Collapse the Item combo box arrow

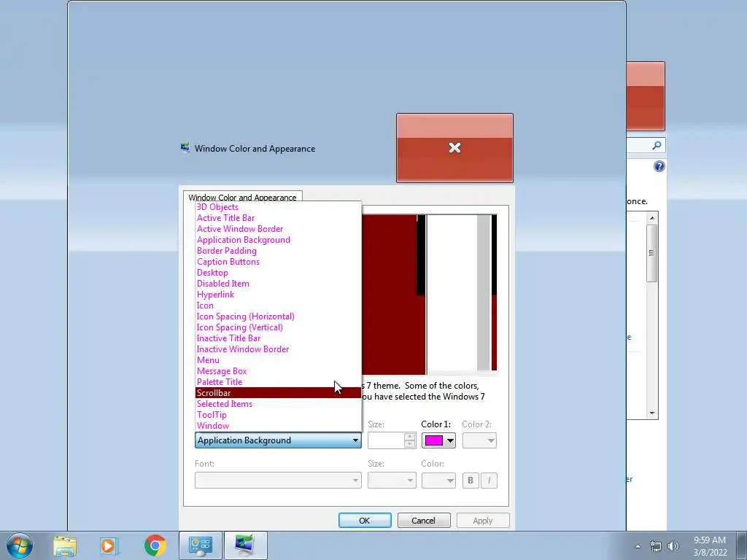355,440
